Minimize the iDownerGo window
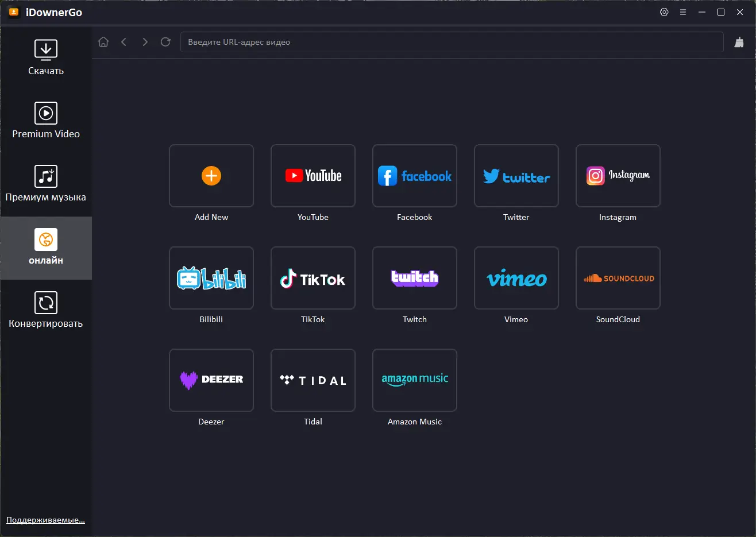The height and width of the screenshot is (537, 756). click(702, 12)
